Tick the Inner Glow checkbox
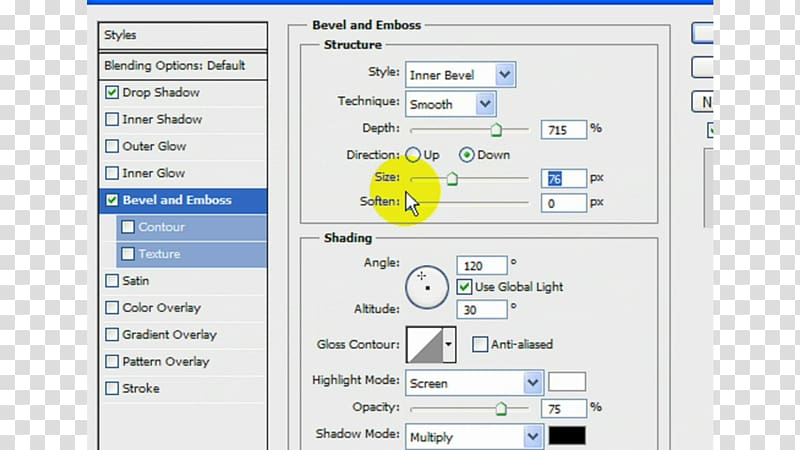This screenshot has width=800, height=450. pyautogui.click(x=112, y=173)
